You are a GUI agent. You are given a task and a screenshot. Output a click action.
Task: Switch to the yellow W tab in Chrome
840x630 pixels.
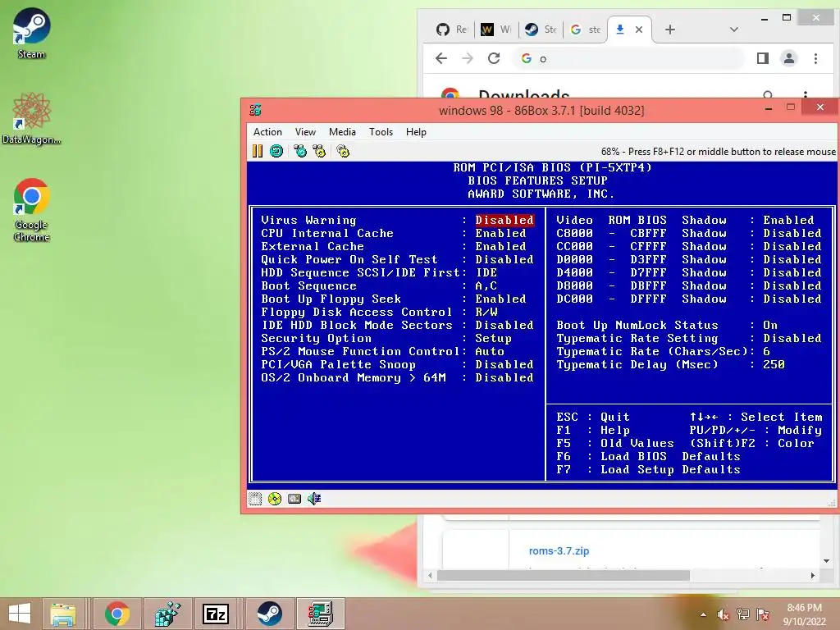pyautogui.click(x=495, y=30)
